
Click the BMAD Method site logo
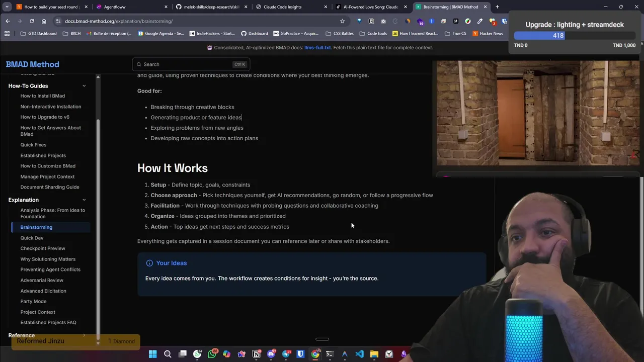(32, 64)
